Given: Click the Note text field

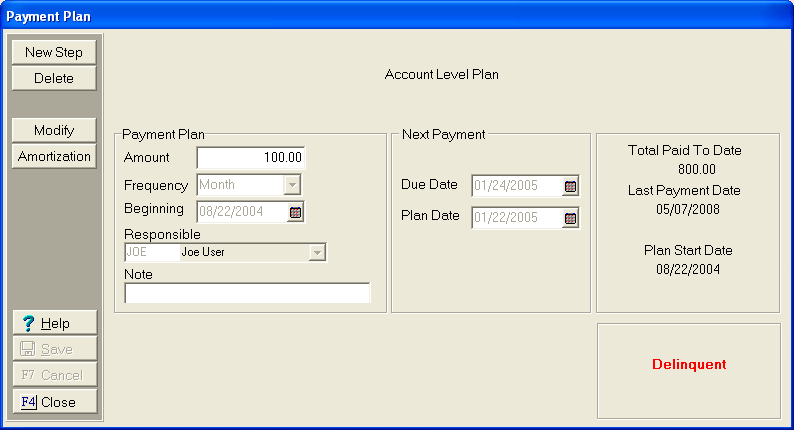Looking at the screenshot, I should tap(247, 293).
